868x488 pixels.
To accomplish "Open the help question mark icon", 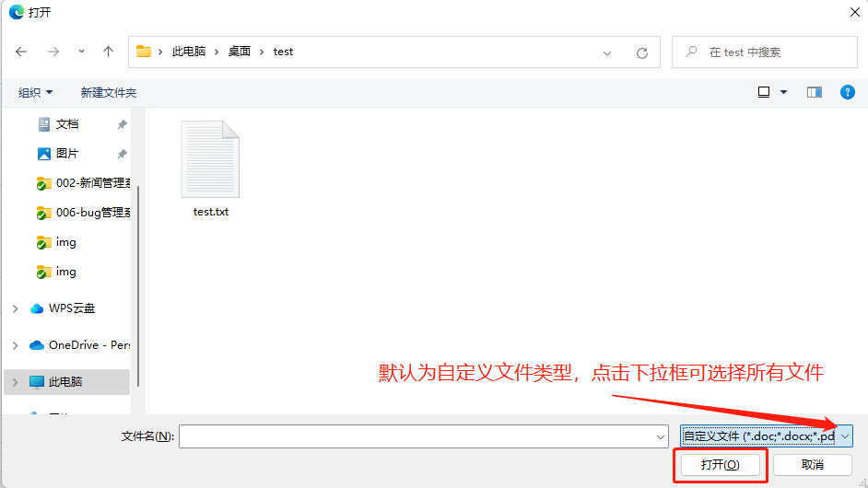I will tap(847, 92).
